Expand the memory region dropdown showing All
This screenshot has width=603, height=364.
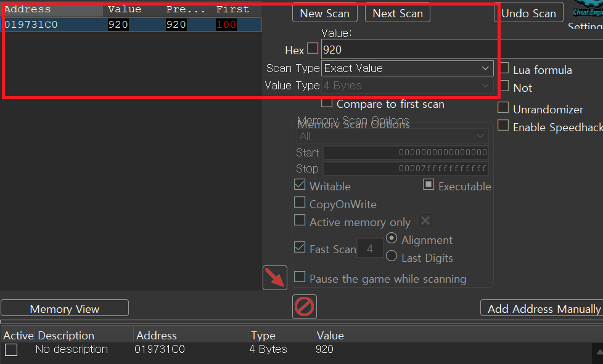[392, 135]
